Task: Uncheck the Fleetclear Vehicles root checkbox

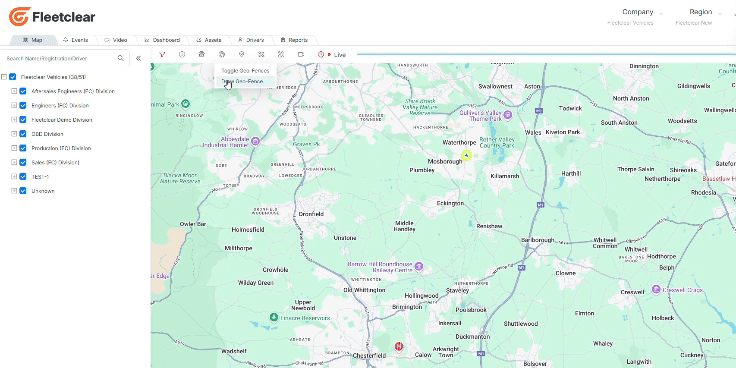Action: click(13, 77)
